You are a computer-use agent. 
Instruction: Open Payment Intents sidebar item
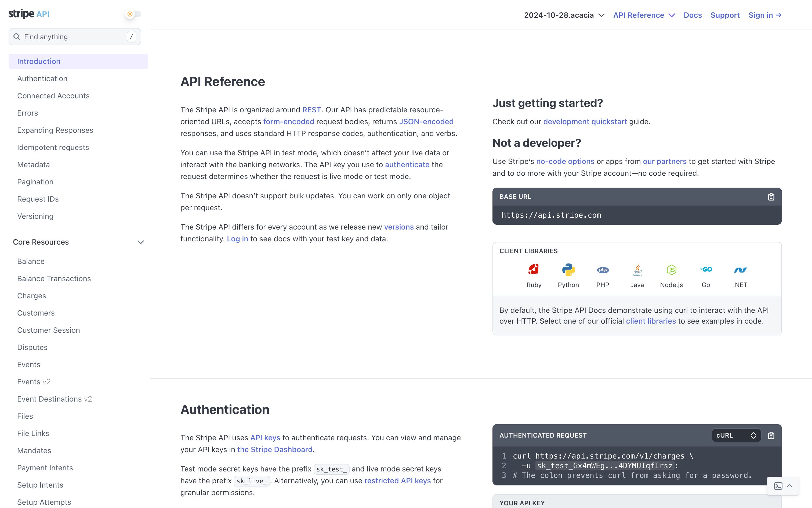(45, 468)
